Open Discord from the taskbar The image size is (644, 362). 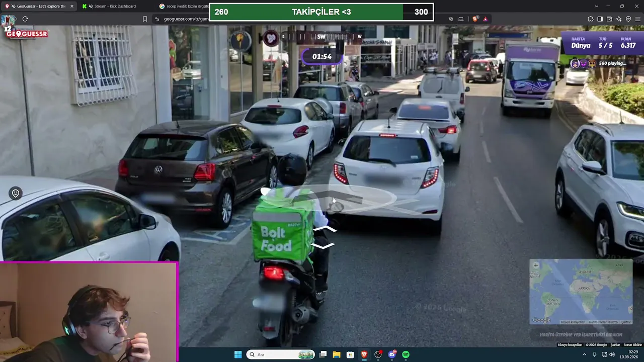click(392, 354)
